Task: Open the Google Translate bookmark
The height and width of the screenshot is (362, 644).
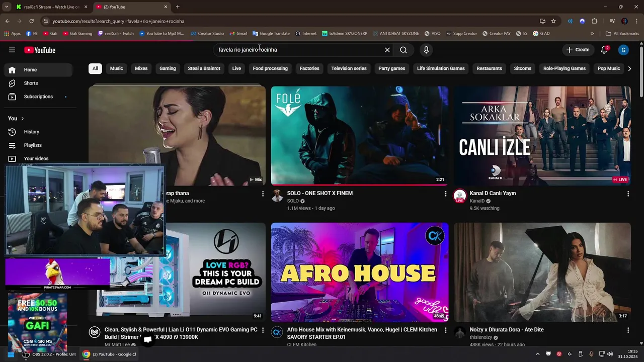Action: tap(271, 33)
